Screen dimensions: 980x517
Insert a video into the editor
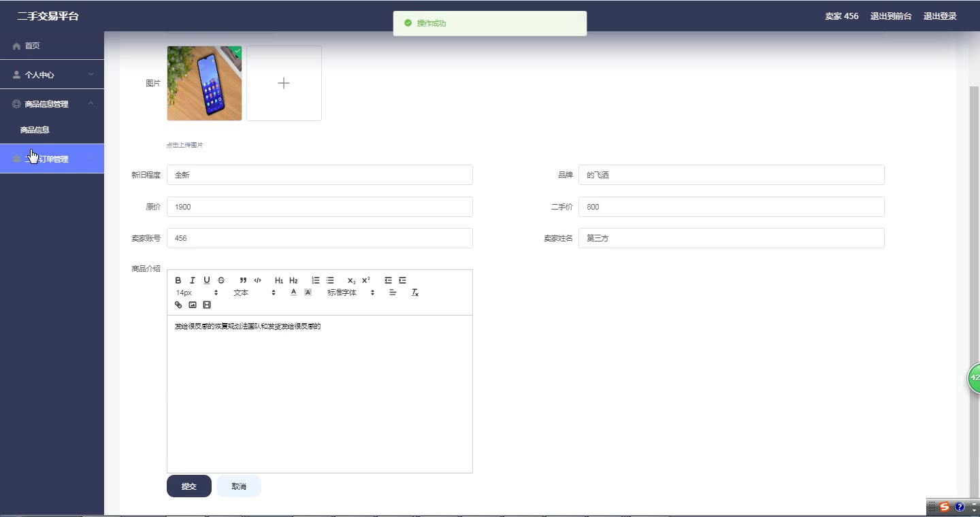click(207, 305)
